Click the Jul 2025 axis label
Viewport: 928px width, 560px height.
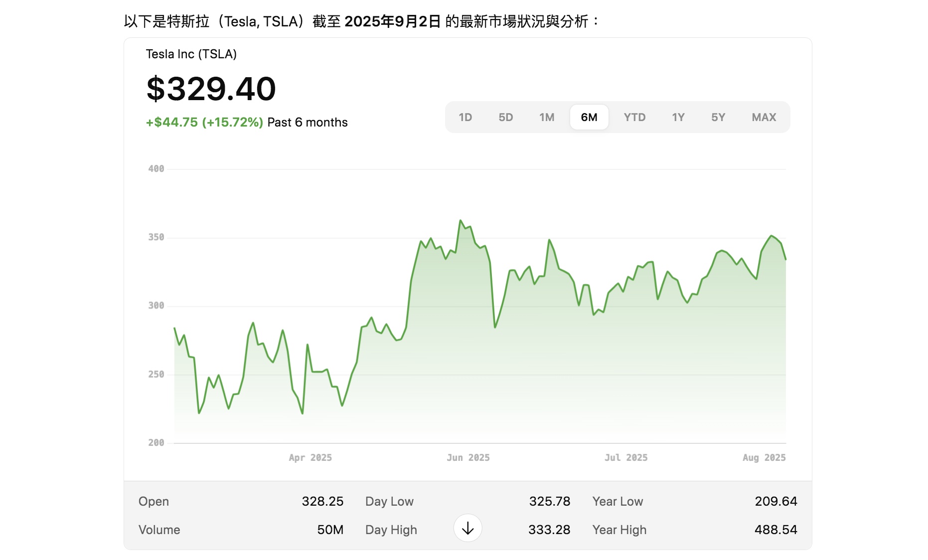626,458
